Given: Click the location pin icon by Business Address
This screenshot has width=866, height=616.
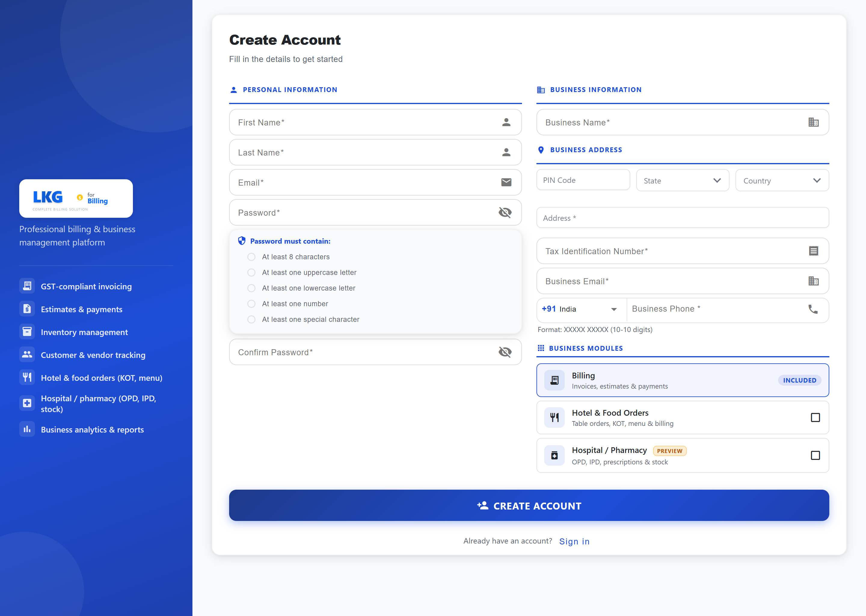Looking at the screenshot, I should pos(541,150).
